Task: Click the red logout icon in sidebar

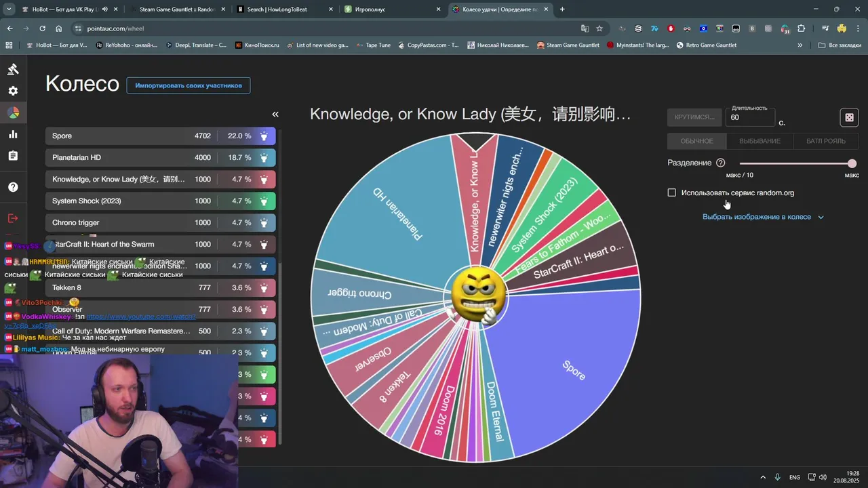Action: pyautogui.click(x=13, y=218)
